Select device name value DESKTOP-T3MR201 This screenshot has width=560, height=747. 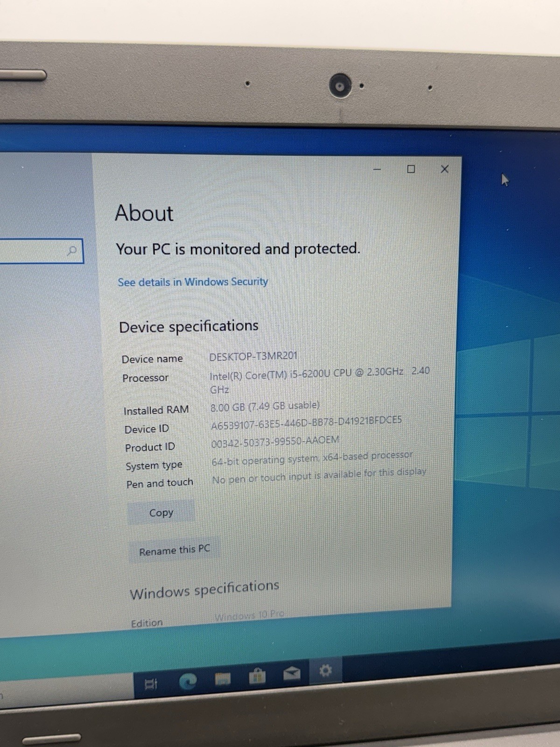253,356
